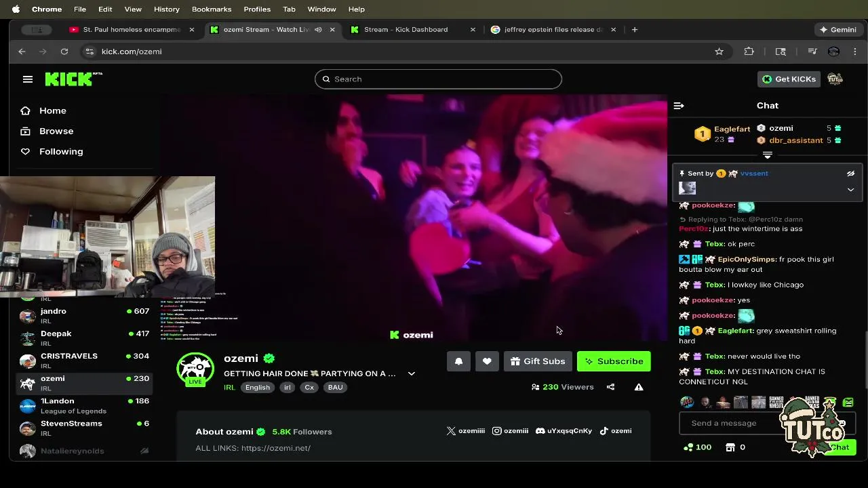This screenshot has width=868, height=488.
Task: Select jandro channel in sidebar
Action: click(84, 315)
